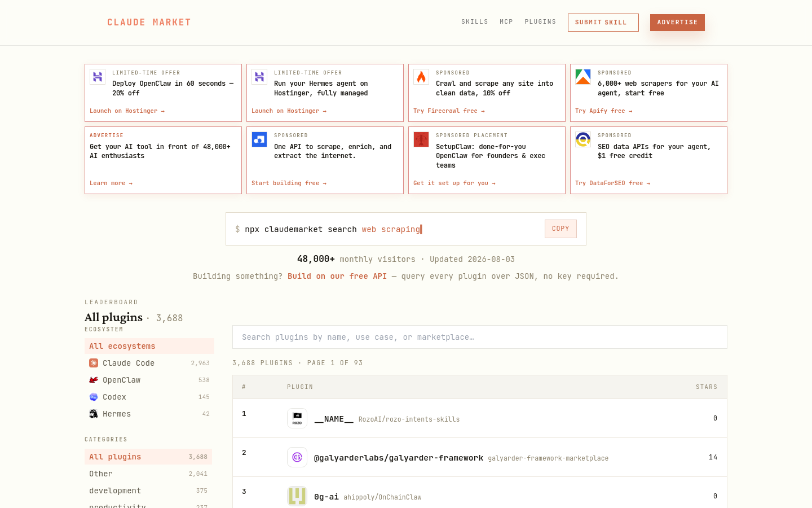Open 'Launch on Hostinger' link under Hermes agent ad
This screenshot has width=812, height=508.
click(x=289, y=111)
